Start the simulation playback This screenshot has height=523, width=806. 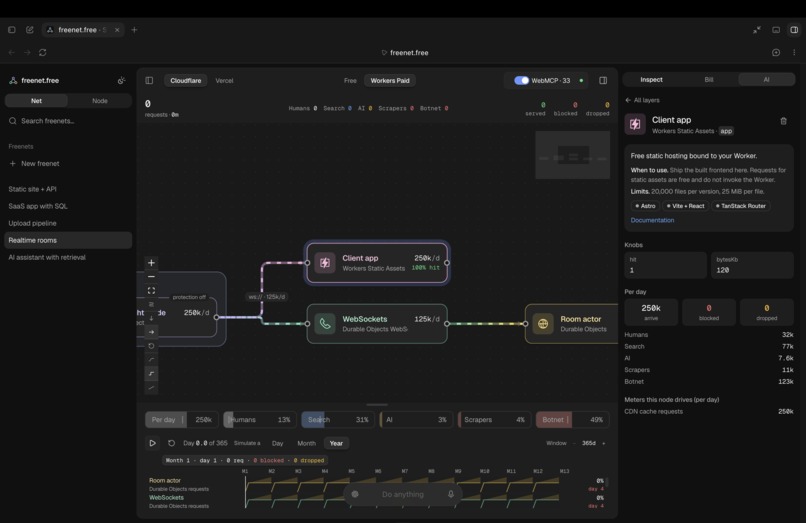click(152, 443)
